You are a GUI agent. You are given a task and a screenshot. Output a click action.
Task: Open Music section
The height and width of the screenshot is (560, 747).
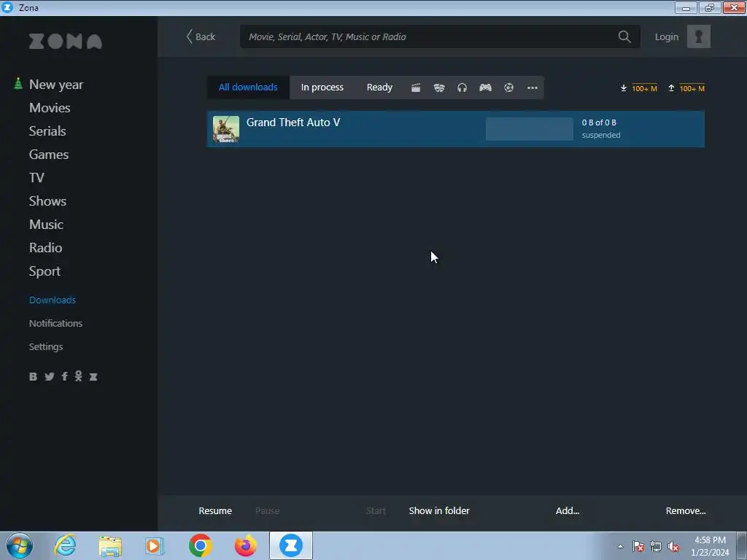coord(46,225)
